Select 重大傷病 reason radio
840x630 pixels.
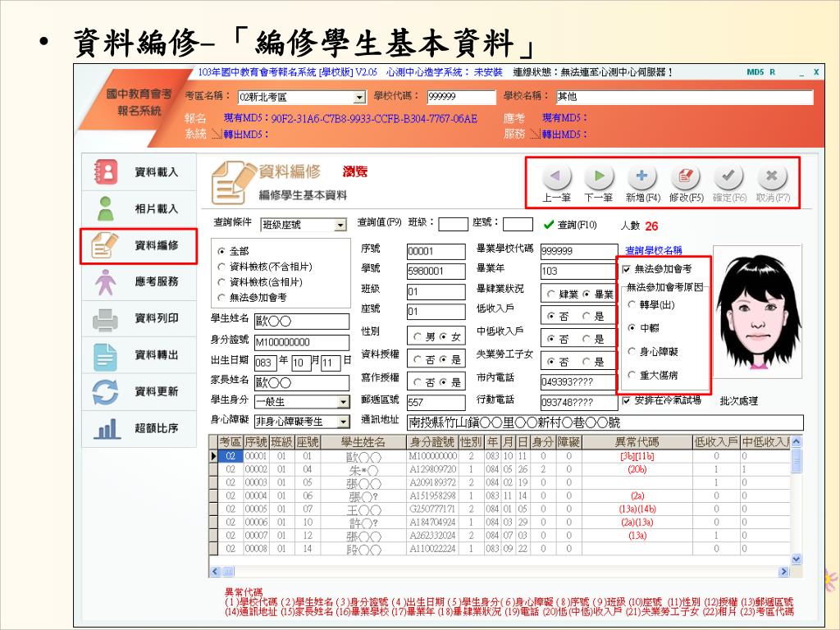point(632,375)
